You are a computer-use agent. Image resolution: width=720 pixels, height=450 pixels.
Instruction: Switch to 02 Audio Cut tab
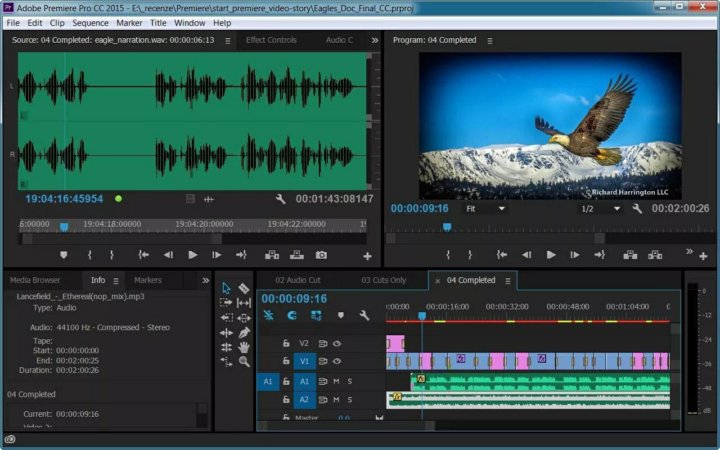coord(298,280)
